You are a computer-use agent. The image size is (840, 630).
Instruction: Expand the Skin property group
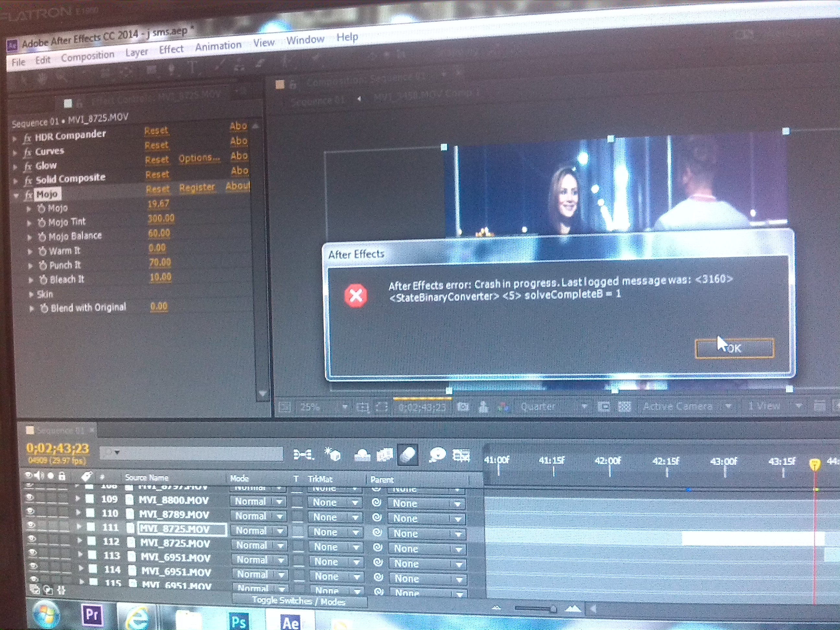(31, 294)
